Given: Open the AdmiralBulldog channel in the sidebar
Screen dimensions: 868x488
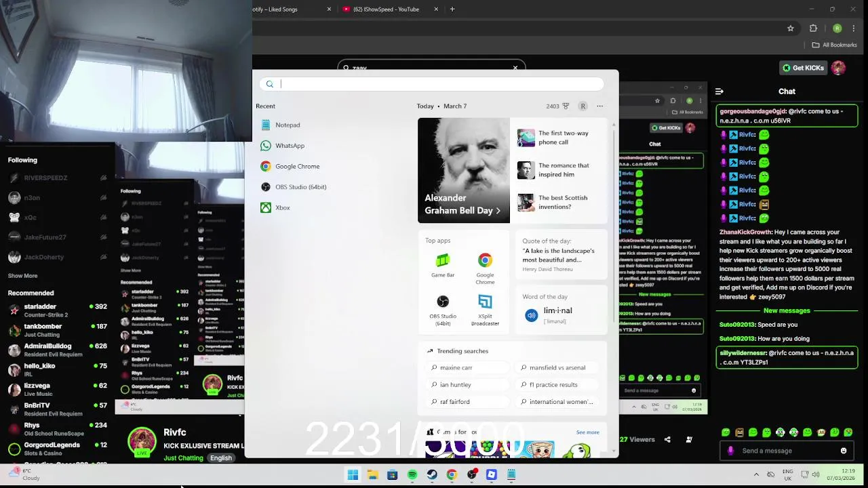Looking at the screenshot, I should tap(57, 350).
